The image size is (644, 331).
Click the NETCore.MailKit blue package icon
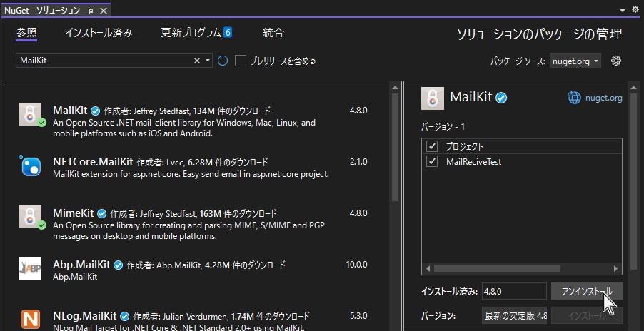[x=30, y=165]
